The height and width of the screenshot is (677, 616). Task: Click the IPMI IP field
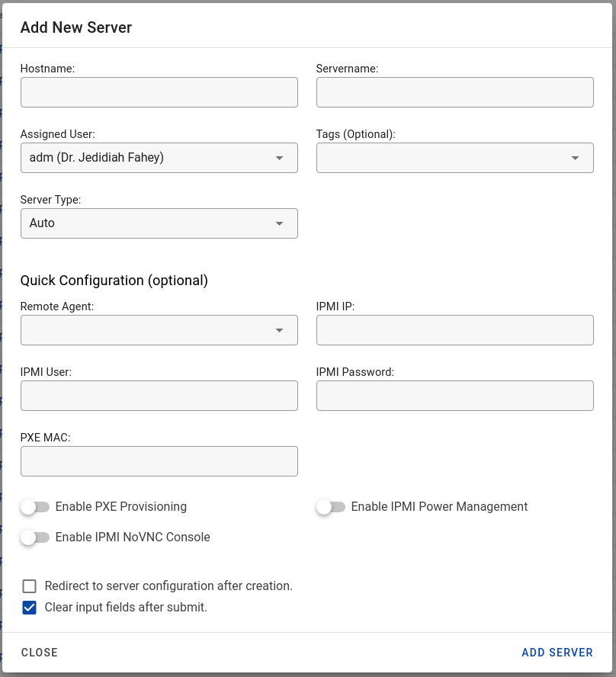coord(454,330)
